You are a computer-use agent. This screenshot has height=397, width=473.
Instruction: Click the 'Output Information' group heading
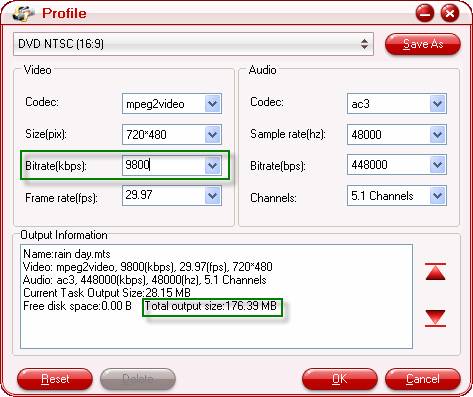coord(64,235)
